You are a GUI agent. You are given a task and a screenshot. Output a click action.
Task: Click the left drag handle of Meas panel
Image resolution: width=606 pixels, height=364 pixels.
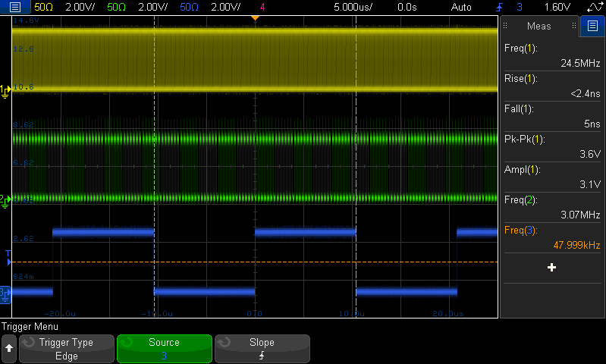(x=505, y=26)
